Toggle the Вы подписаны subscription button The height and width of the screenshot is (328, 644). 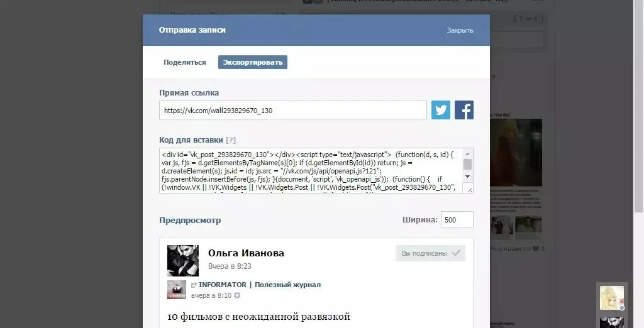coord(430,253)
